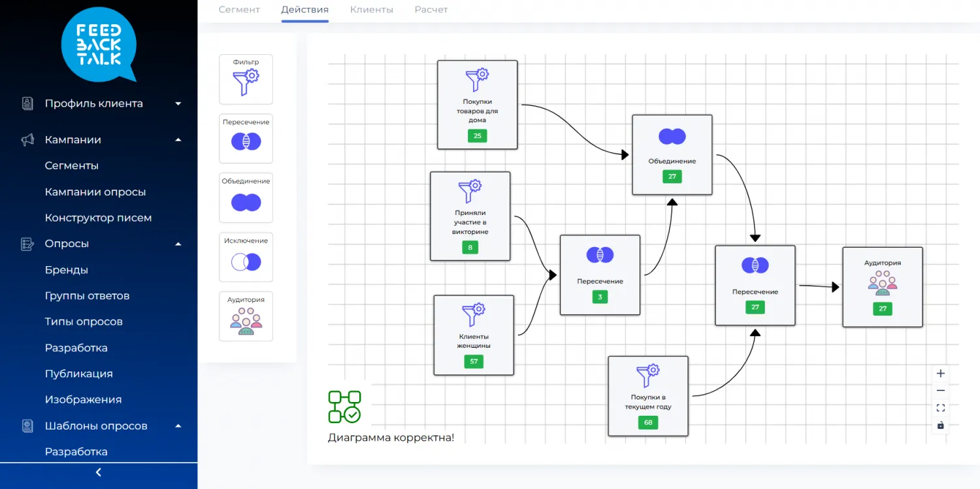Go to the Расчет tab
Image resolution: width=980 pixels, height=489 pixels.
[x=431, y=10]
